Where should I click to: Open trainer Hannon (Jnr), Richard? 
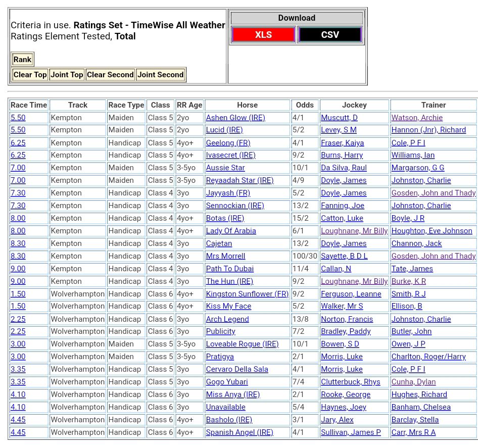[x=428, y=130]
